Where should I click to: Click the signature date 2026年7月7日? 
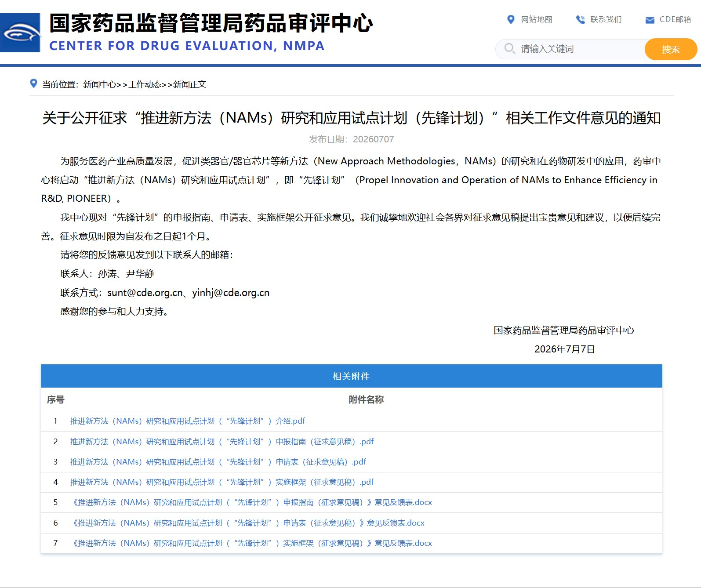pyautogui.click(x=565, y=349)
